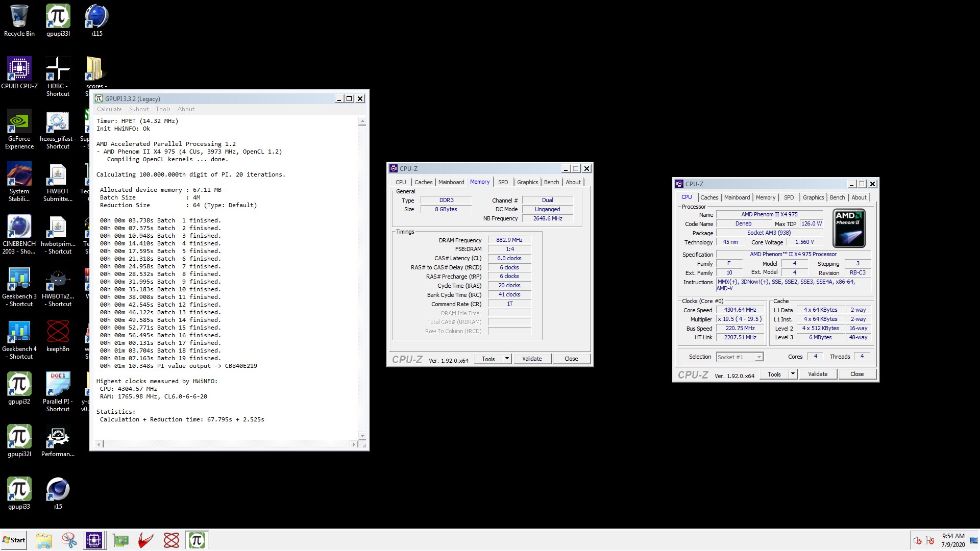Open the About menu in GPUPI
This screenshot has width=980, height=551.
click(186, 109)
